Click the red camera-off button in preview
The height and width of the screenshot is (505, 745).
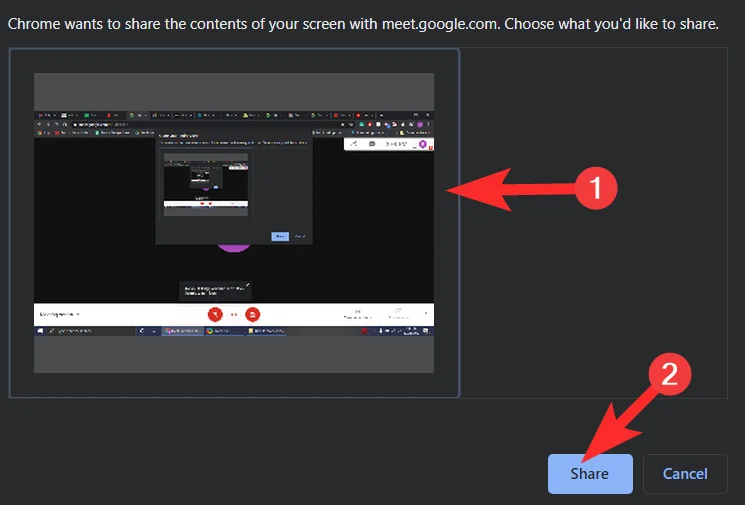coord(253,314)
